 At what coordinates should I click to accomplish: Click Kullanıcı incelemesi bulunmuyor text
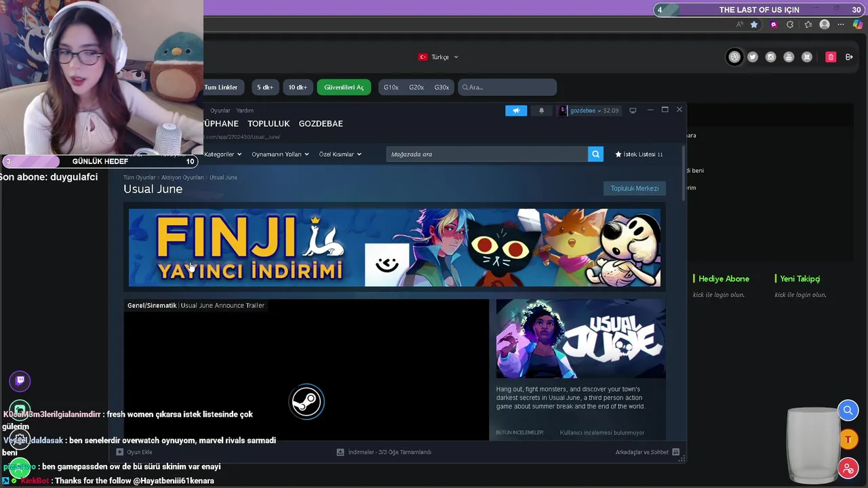click(602, 432)
